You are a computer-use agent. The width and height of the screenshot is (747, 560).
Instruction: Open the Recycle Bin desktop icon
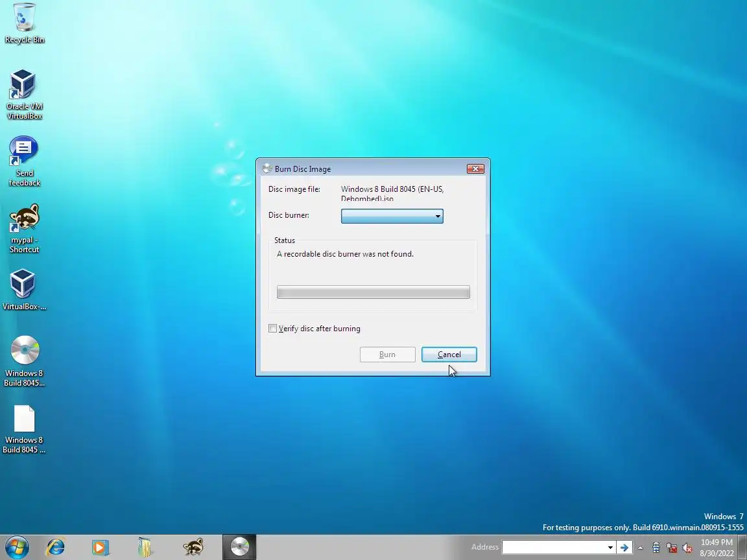(x=24, y=23)
